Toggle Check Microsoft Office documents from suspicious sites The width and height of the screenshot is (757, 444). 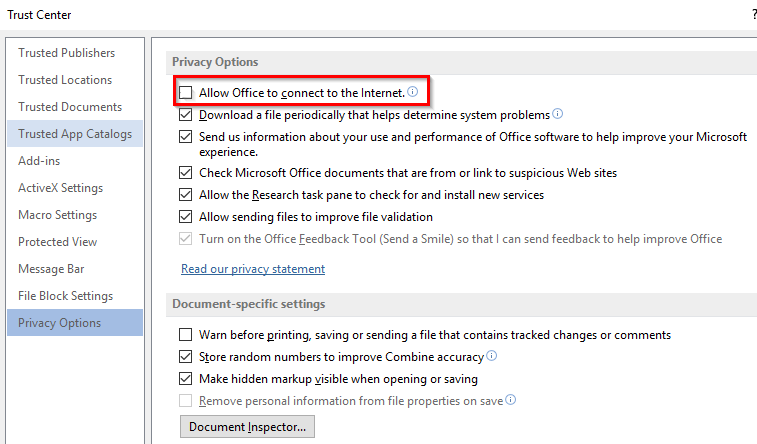185,173
